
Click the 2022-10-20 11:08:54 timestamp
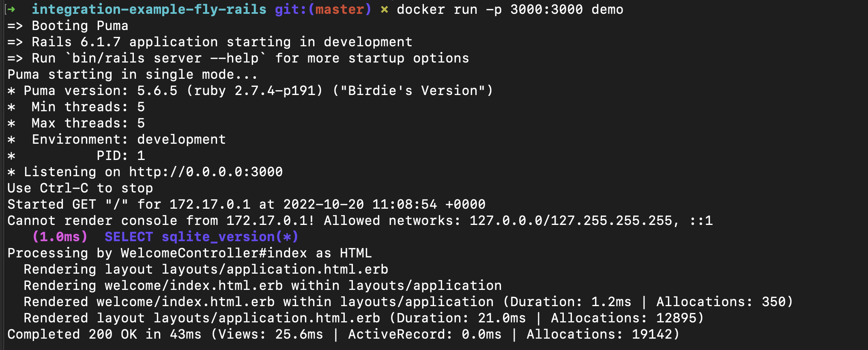coord(360,204)
